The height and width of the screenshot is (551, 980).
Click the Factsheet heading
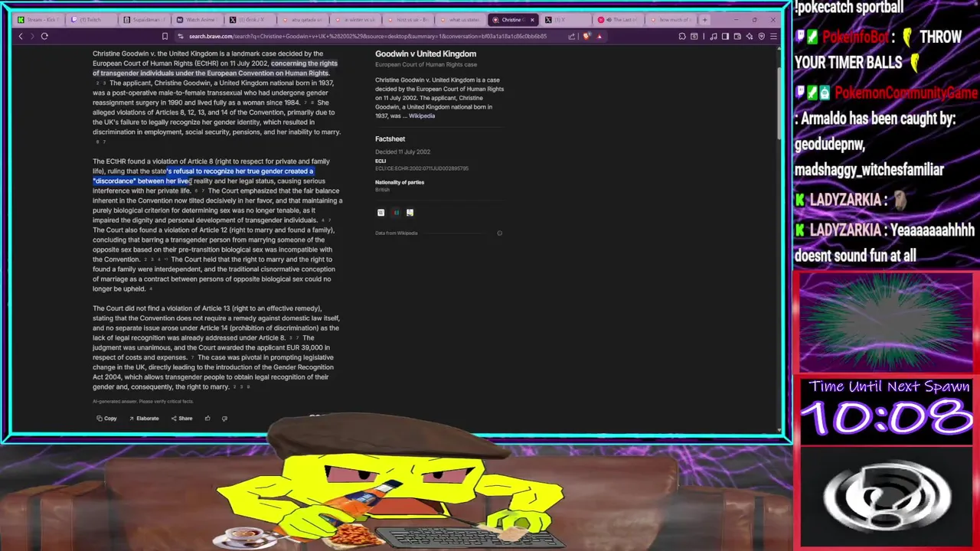(x=390, y=139)
